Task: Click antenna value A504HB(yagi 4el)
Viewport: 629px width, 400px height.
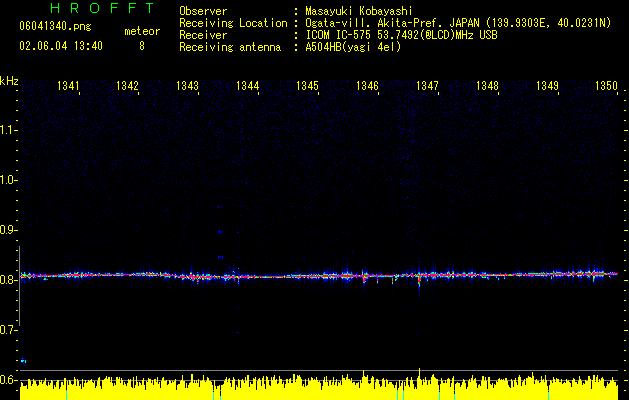Action: pyautogui.click(x=353, y=47)
